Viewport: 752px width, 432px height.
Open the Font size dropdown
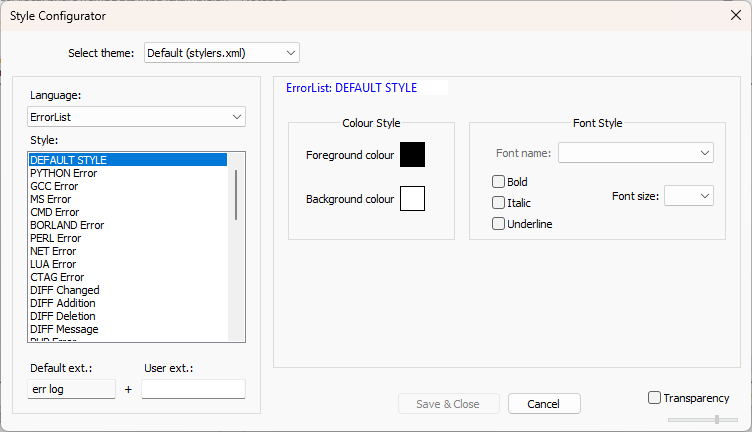688,196
